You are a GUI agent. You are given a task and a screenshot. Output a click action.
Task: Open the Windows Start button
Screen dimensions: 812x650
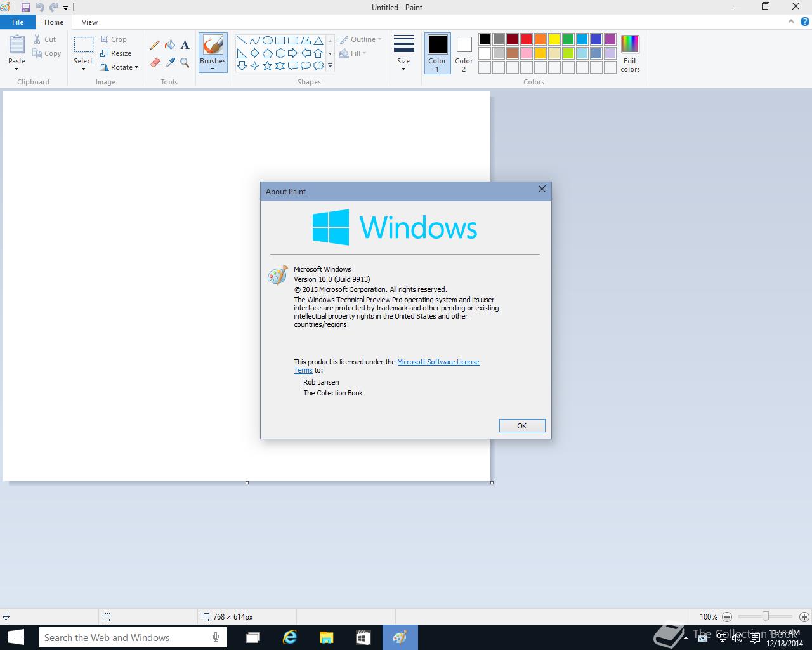point(15,637)
